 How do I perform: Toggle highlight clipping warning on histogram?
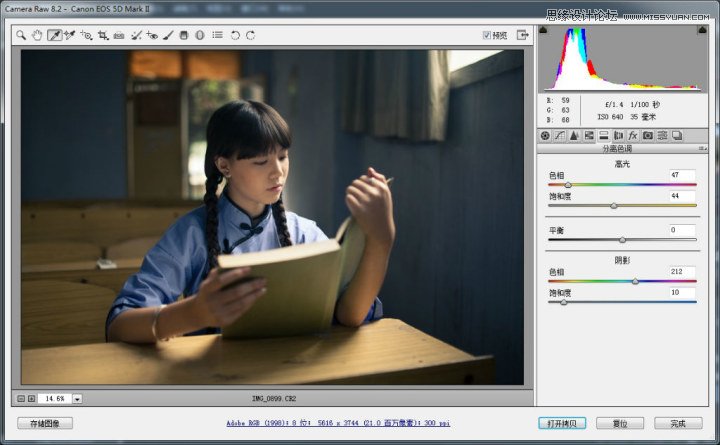pos(702,30)
